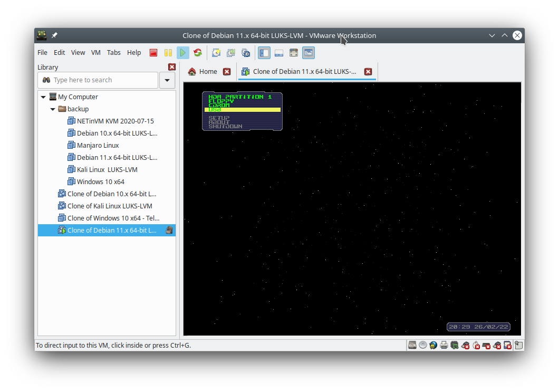Screen dimensions: 559x392
Task: Click the hard disk status icon
Action: pos(412,346)
